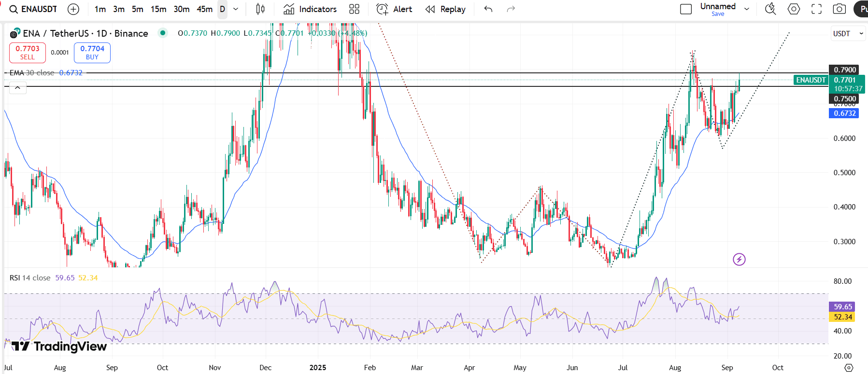Expand the Unnamed layout dropdown

pos(747,9)
